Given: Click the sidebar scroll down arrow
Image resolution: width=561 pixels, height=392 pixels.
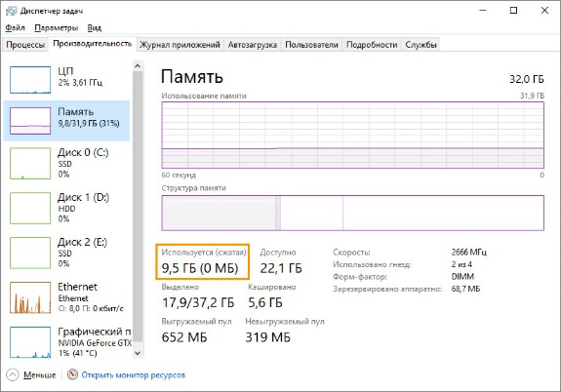Looking at the screenshot, I should pos(138,353).
